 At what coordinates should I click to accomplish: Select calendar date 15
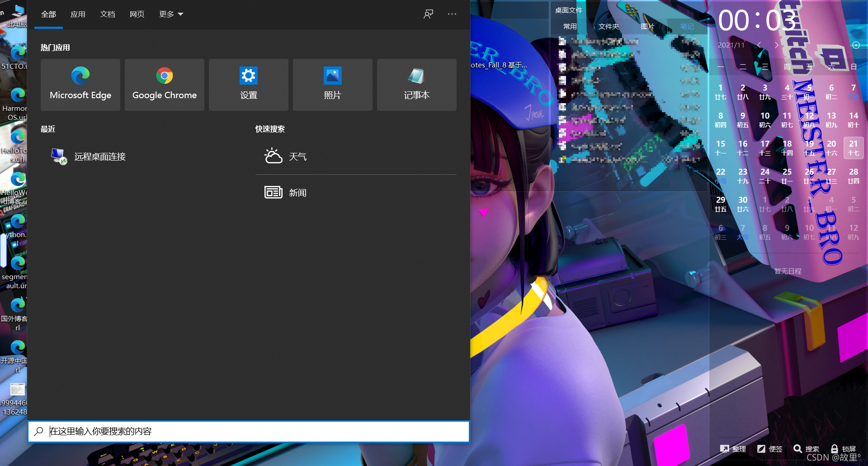pos(721,148)
